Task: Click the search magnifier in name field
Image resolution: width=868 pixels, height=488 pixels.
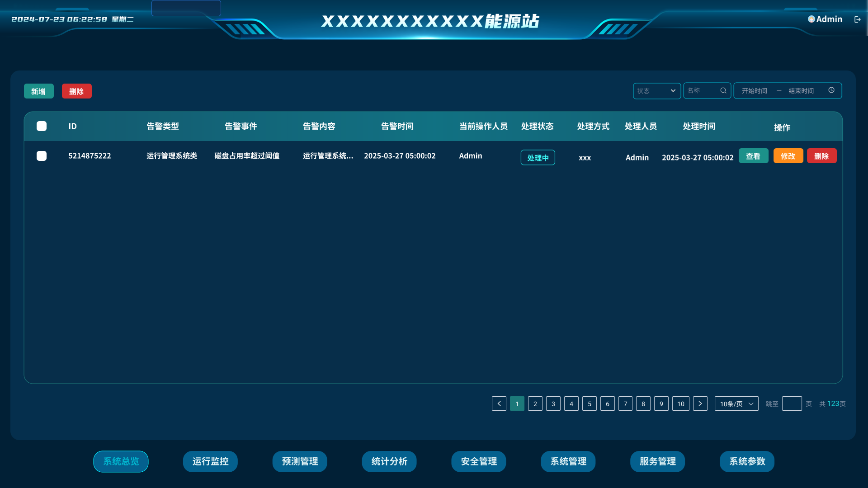Action: [x=723, y=91]
